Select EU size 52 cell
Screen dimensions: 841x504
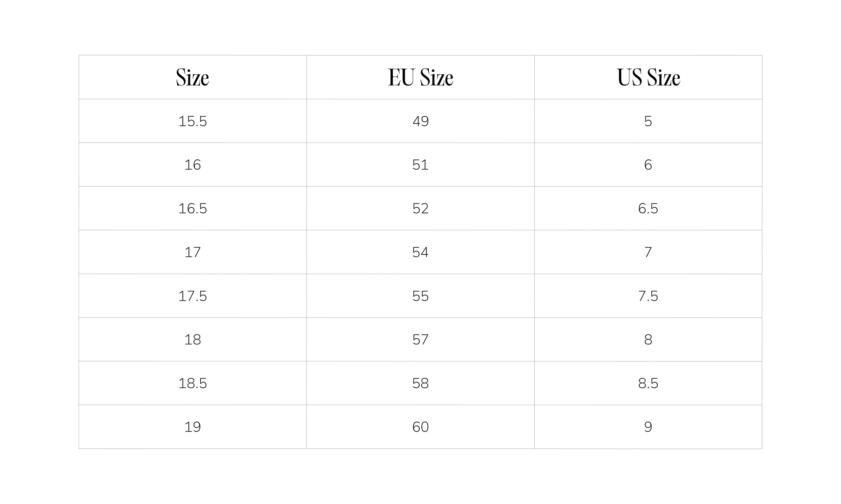point(420,208)
